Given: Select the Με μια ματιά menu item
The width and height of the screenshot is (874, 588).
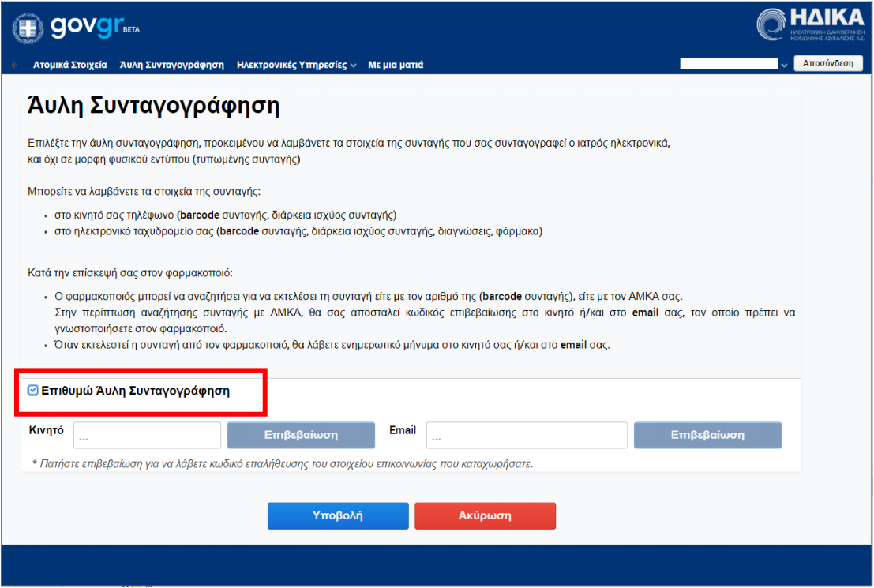Looking at the screenshot, I should (x=396, y=65).
